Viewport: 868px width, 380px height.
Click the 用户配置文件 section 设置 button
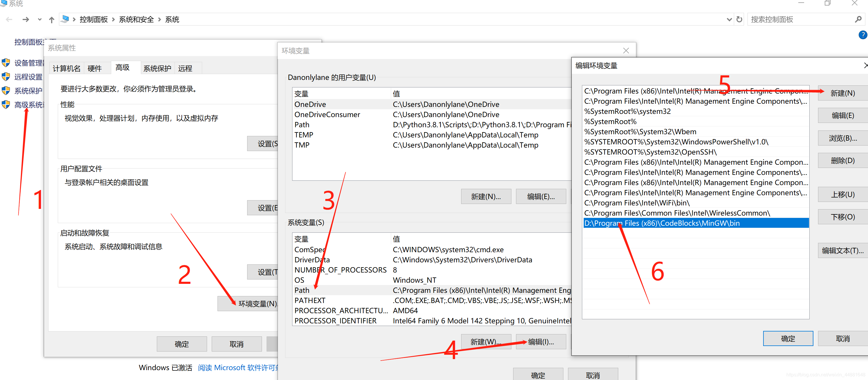pyautogui.click(x=263, y=208)
